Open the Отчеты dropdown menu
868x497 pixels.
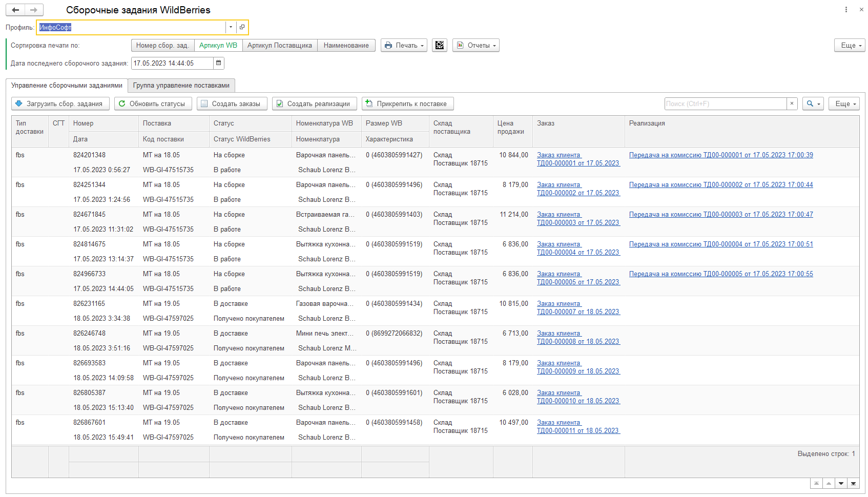point(476,46)
